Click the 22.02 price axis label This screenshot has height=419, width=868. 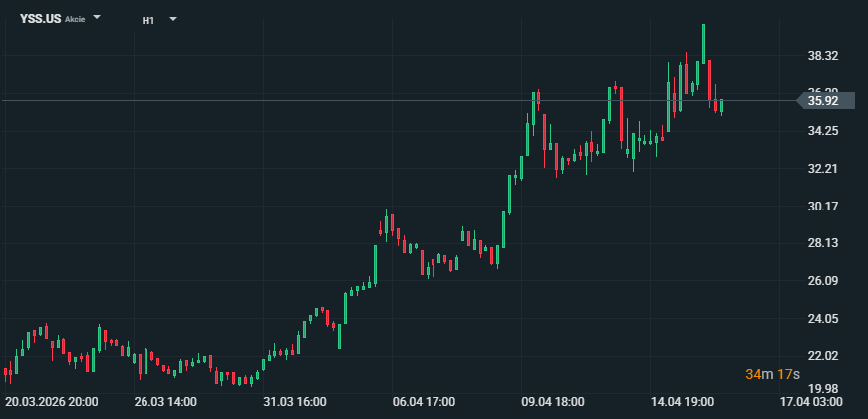click(x=823, y=356)
